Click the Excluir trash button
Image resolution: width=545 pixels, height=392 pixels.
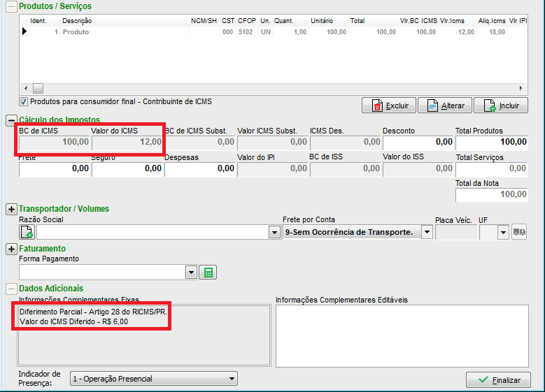point(388,106)
